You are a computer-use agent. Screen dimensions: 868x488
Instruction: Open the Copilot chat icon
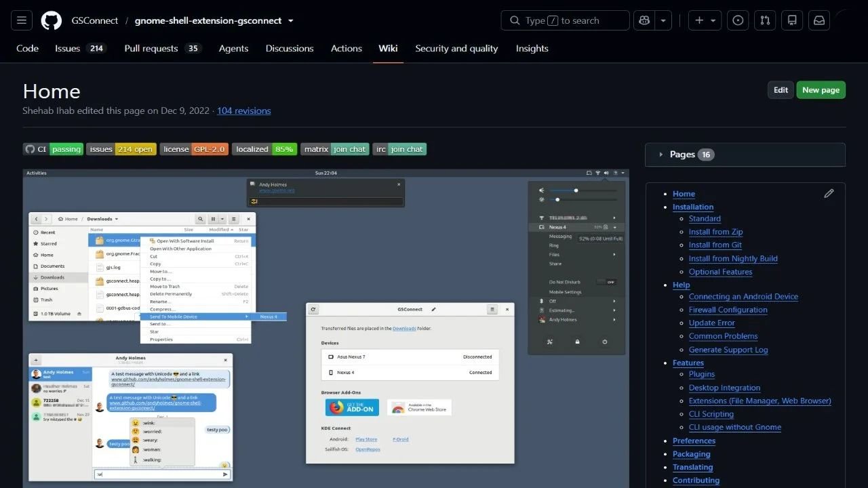643,20
